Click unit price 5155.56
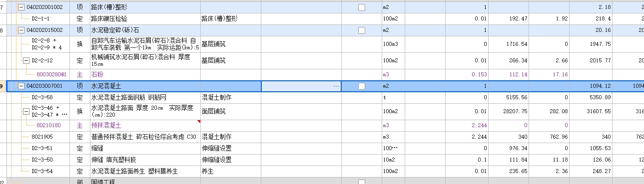The height and width of the screenshot is (184, 644). click(517, 97)
